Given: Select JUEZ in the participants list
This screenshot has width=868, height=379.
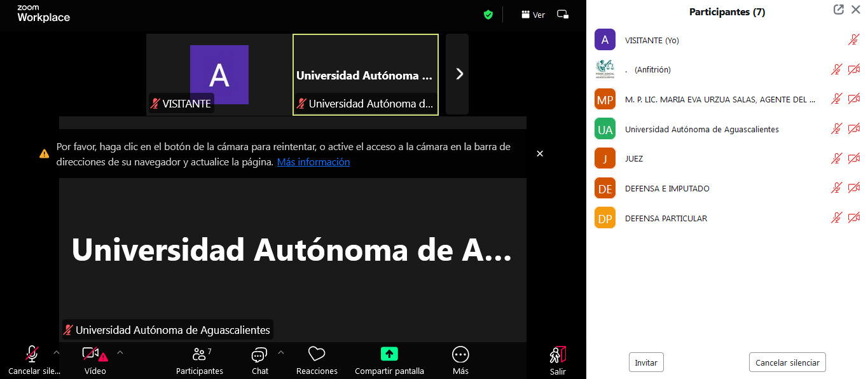Looking at the screenshot, I should tap(634, 159).
